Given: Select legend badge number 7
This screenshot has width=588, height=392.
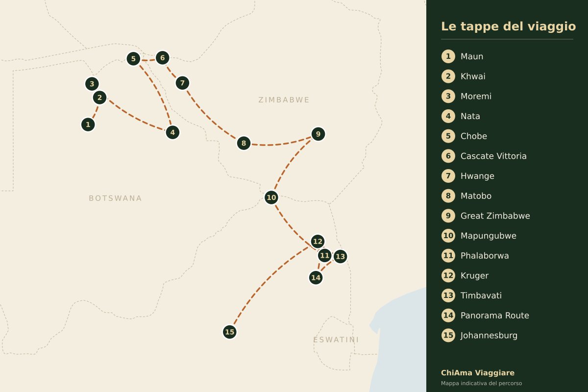Looking at the screenshot, I should [448, 176].
